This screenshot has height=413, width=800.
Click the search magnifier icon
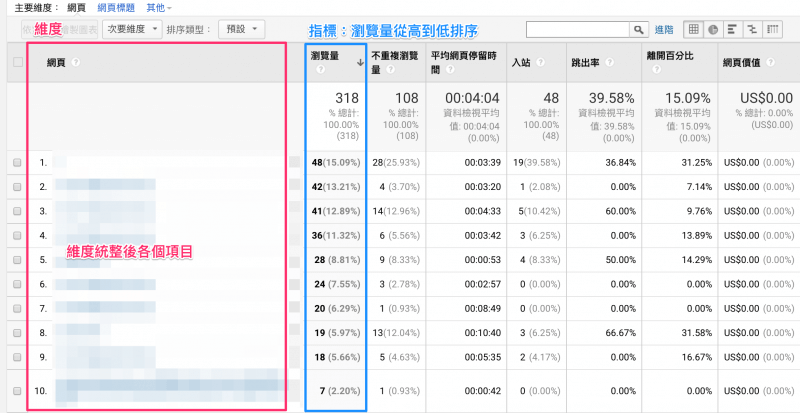(638, 30)
